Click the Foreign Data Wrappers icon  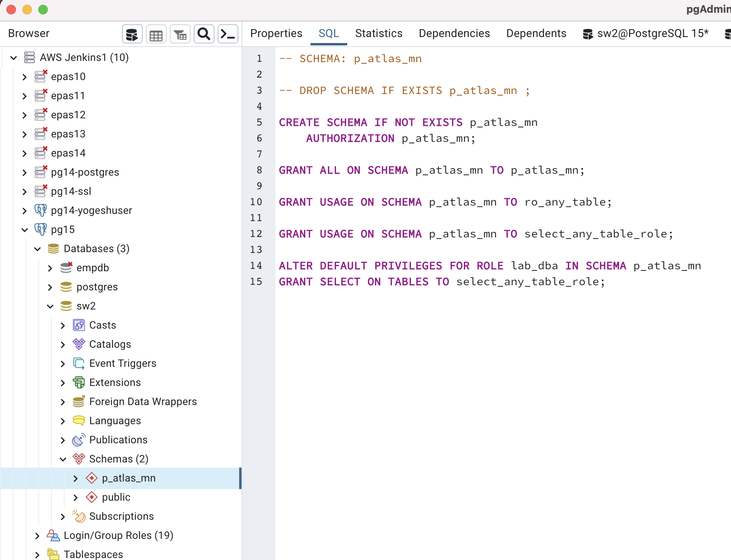79,401
